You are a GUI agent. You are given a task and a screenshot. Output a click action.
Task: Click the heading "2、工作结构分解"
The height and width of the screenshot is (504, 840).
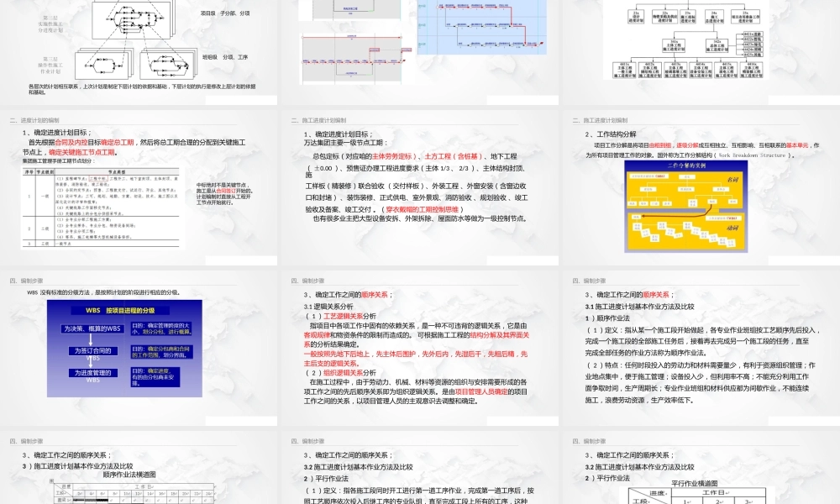611,134
